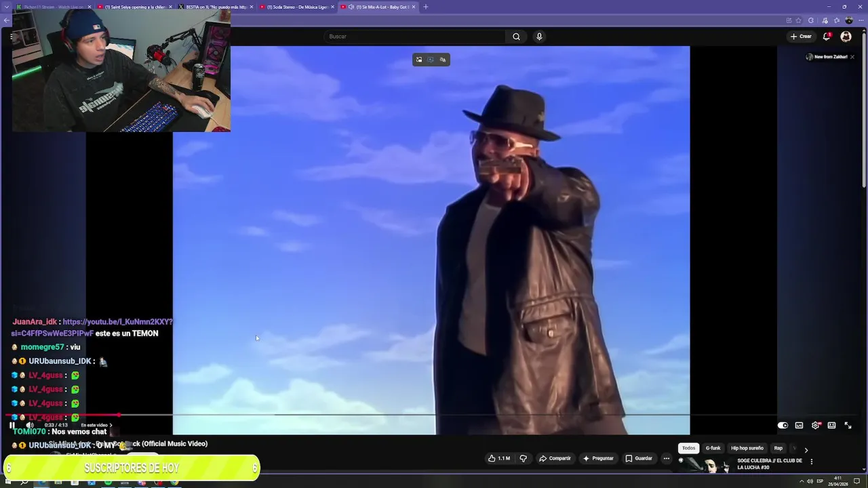The height and width of the screenshot is (488, 868).
Task: Click the middle overlay icon above video
Action: [x=431, y=60]
